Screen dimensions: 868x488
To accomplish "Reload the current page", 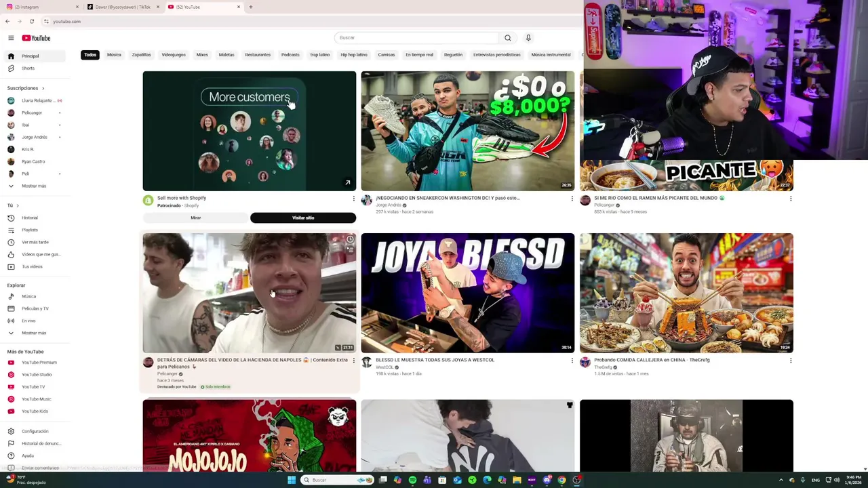I will tap(31, 22).
